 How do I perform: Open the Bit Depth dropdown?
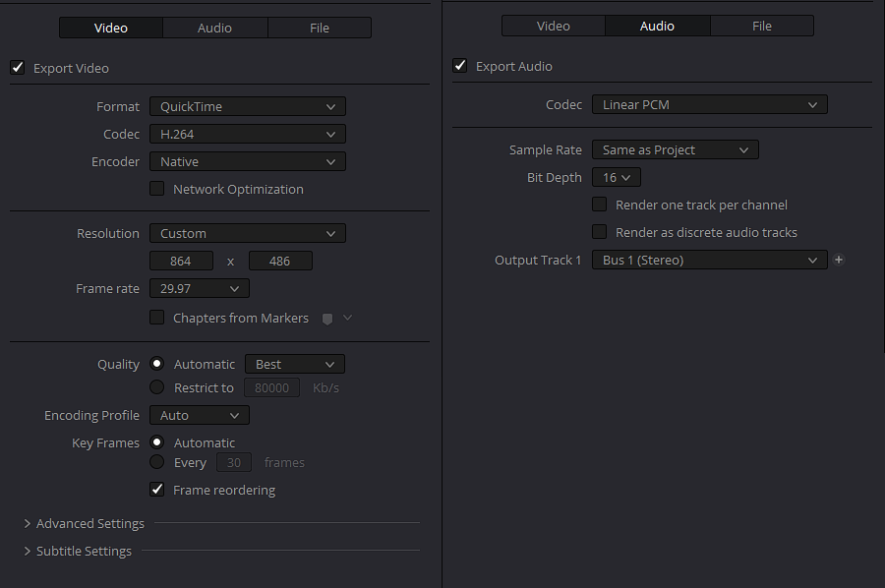pyautogui.click(x=617, y=178)
